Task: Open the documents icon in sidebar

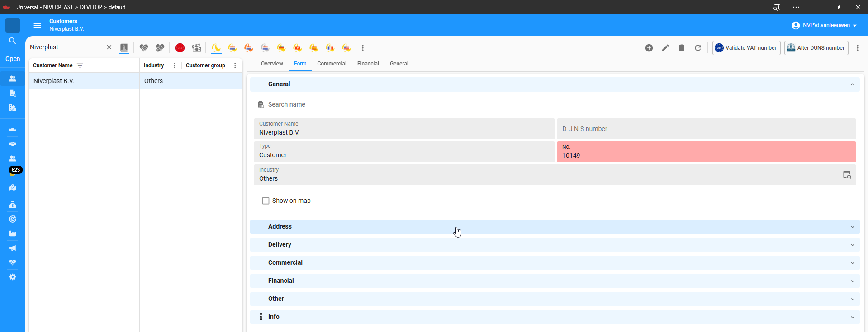Action: (13, 93)
